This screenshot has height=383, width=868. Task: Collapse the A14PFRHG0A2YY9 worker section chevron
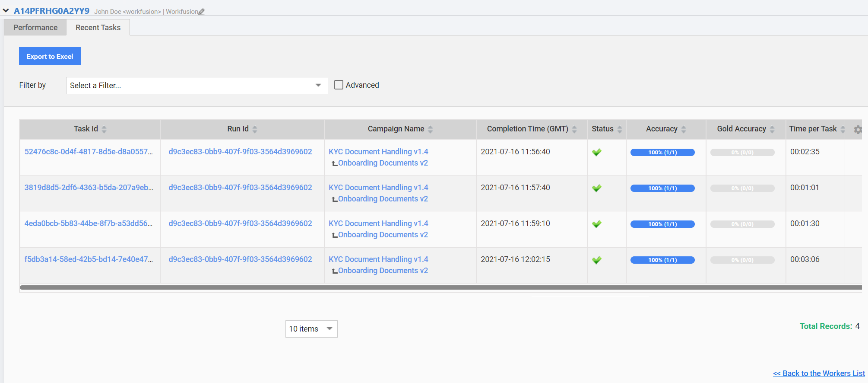click(6, 10)
